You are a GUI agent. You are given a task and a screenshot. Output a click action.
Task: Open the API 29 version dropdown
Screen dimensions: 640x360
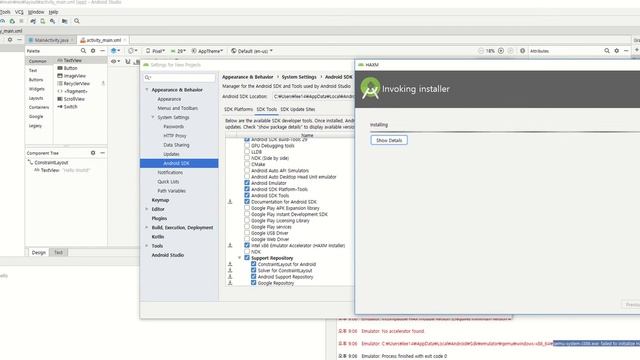(178, 51)
